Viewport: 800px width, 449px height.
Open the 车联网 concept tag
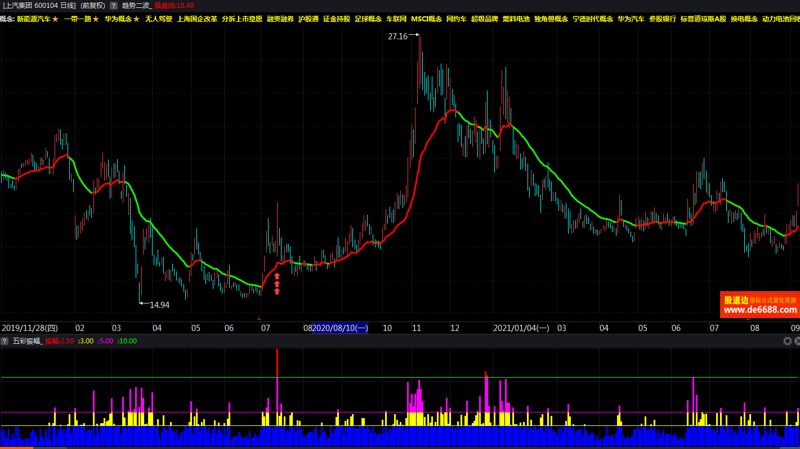click(396, 19)
